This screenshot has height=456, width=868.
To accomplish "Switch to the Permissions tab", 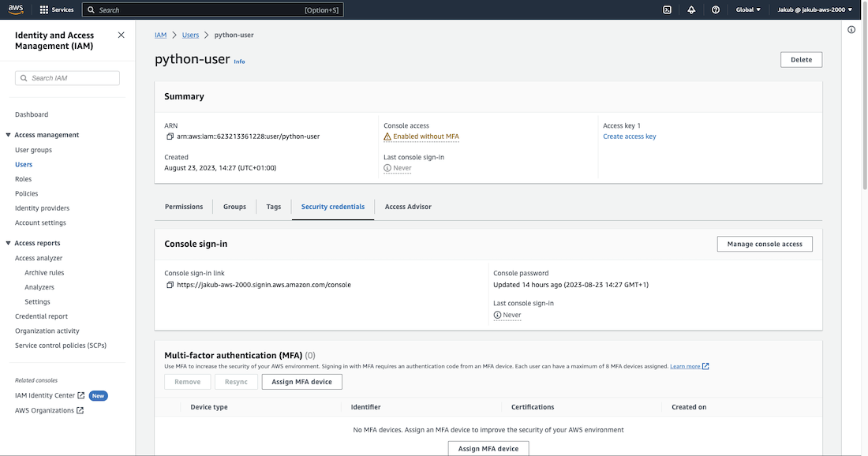I will coord(184,207).
